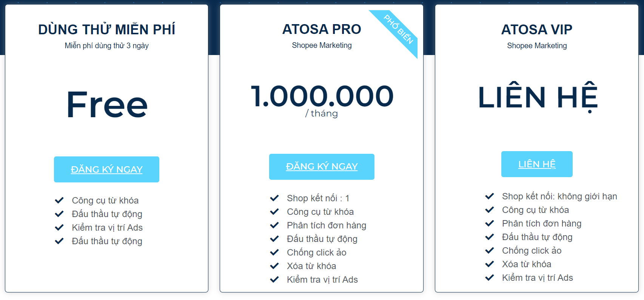The height and width of the screenshot is (300, 644).
Task: Click checkmark next to Phân tích đơn hàng in PRO
Action: coord(274,225)
